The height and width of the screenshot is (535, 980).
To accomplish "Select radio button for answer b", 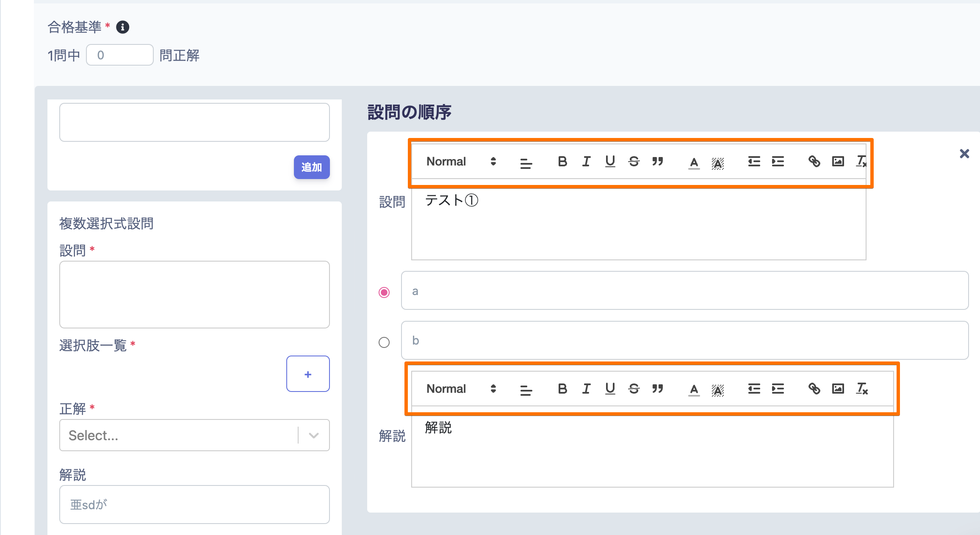I will point(384,342).
